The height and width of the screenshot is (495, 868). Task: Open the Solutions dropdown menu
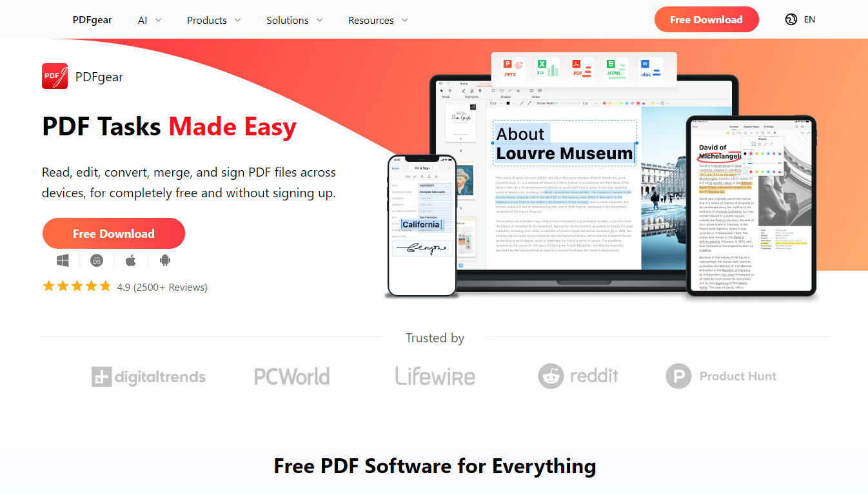(x=294, y=20)
